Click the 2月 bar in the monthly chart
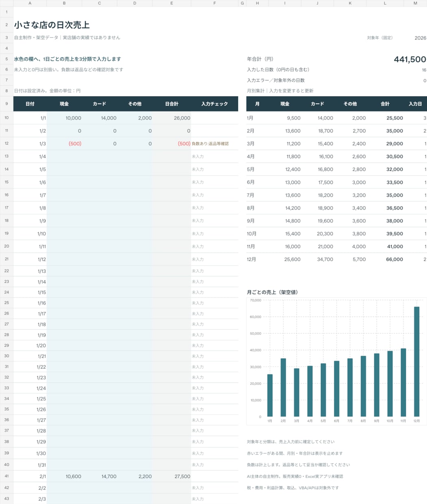 (x=283, y=387)
